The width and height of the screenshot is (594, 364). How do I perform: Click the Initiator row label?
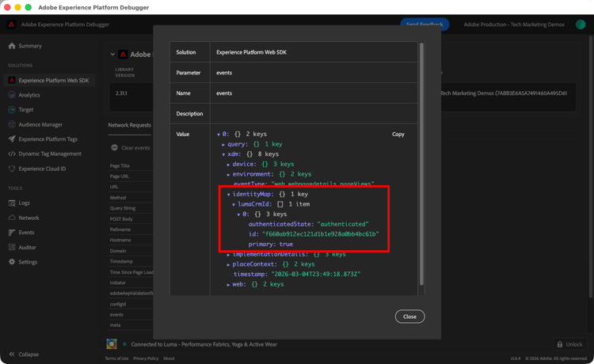pyautogui.click(x=118, y=282)
